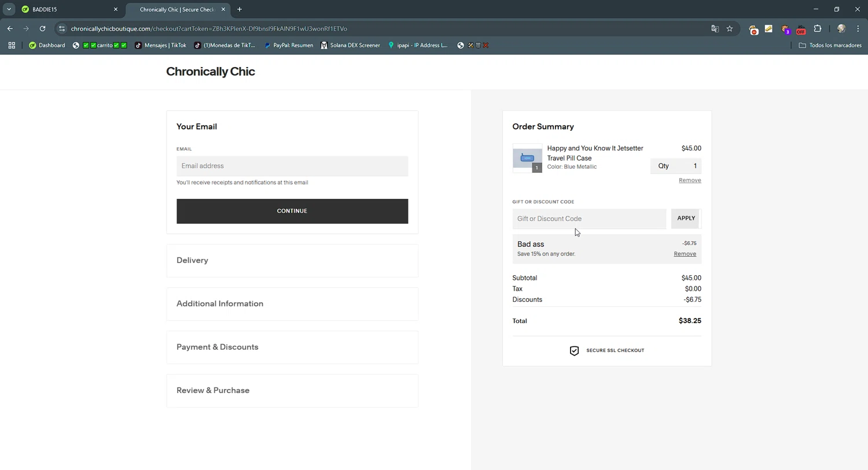Open the Dashboard bookmark
The height and width of the screenshot is (470, 868).
(x=47, y=45)
